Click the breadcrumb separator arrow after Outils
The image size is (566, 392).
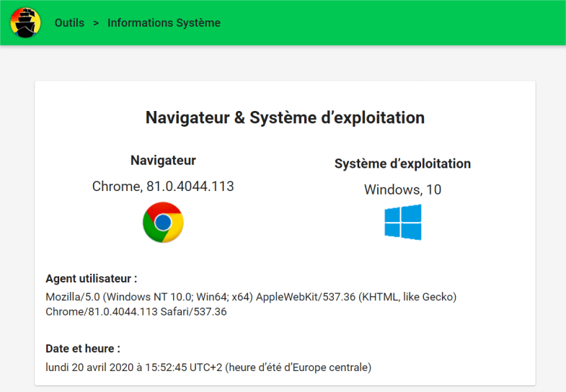[x=96, y=23]
